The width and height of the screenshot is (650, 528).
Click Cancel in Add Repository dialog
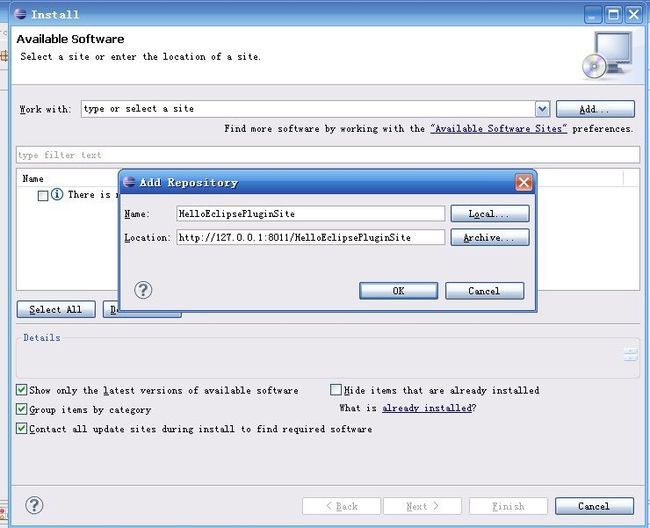[x=485, y=291]
